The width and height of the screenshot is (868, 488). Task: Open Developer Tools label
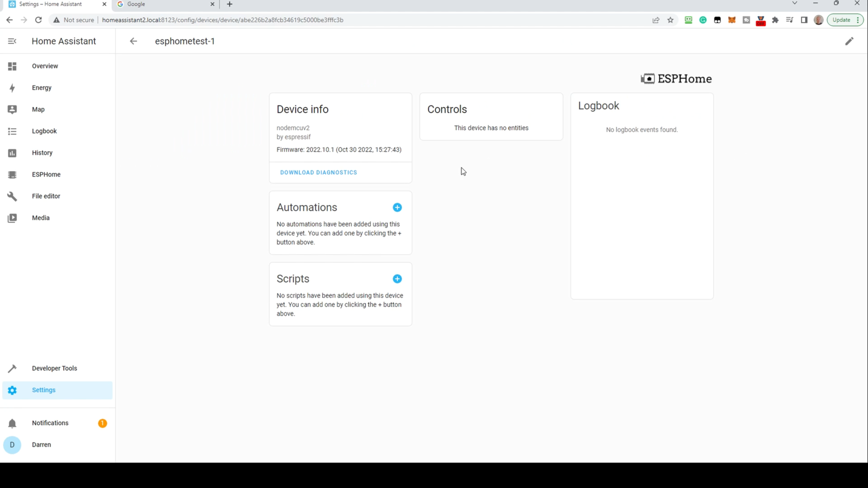(55, 369)
